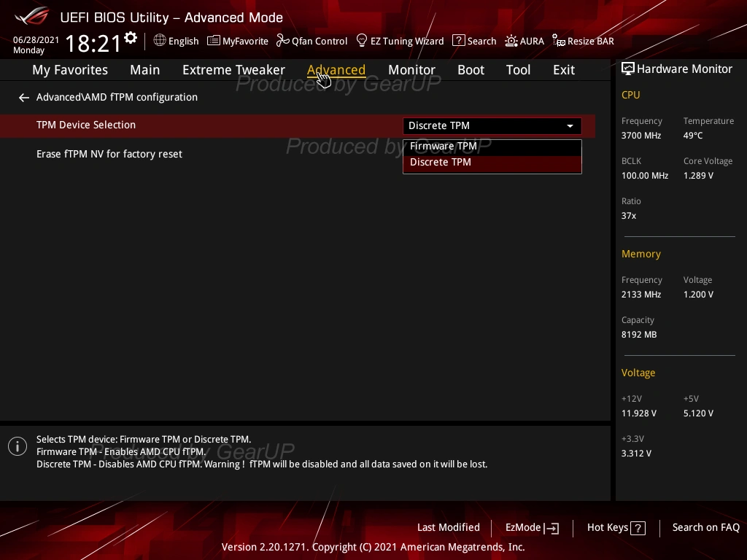Open MyFavorite from top toolbar
This screenshot has width=747, height=560.
[245, 41]
